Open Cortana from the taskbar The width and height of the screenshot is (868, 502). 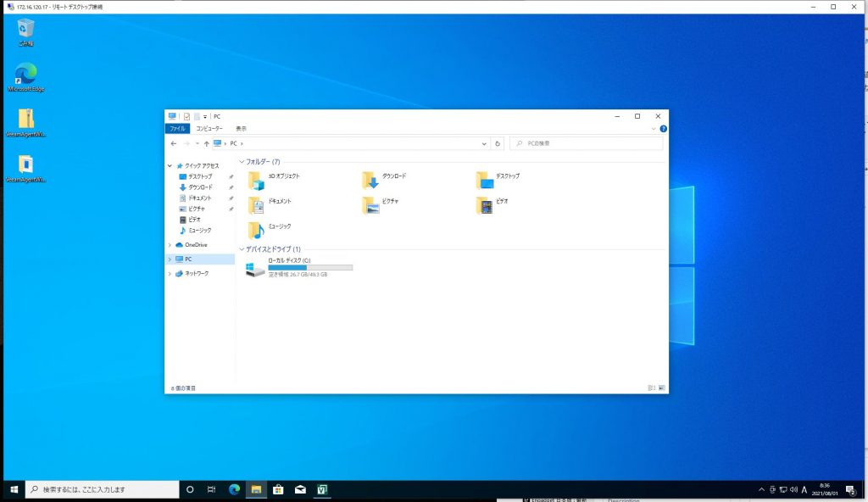[x=190, y=489]
